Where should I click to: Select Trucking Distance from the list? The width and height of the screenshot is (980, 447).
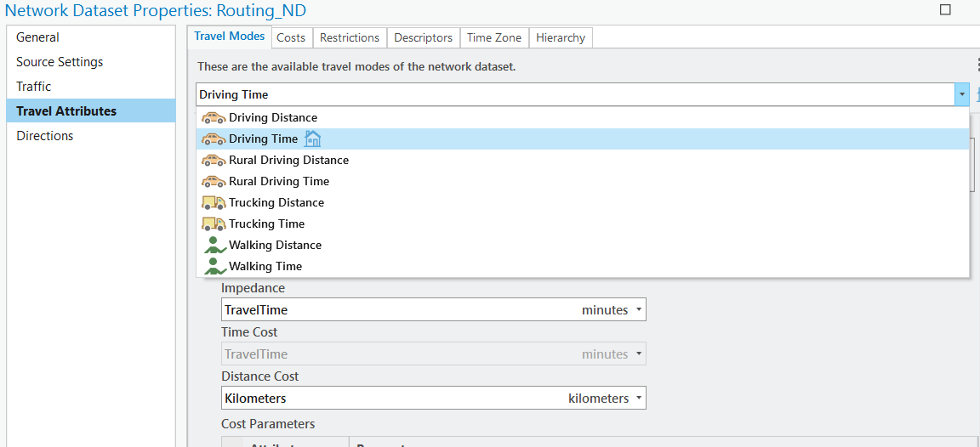coord(276,203)
